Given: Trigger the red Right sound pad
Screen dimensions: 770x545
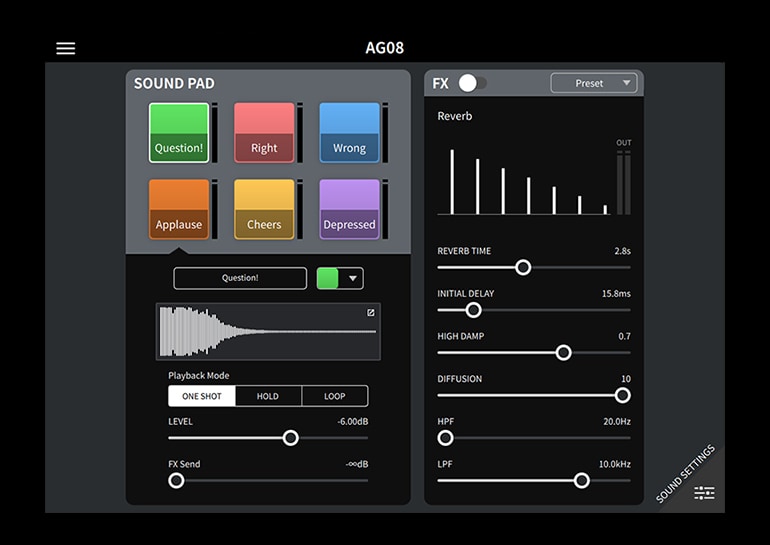Looking at the screenshot, I should [264, 132].
